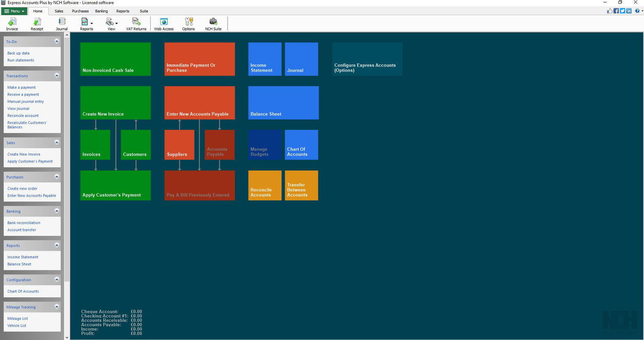644x340 pixels.
Task: Collapse the Transactions sidebar section
Action: (57, 76)
